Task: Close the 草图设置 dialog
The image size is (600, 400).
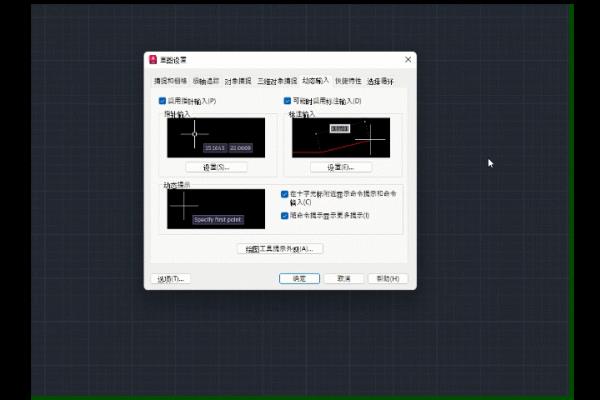Action: click(408, 59)
